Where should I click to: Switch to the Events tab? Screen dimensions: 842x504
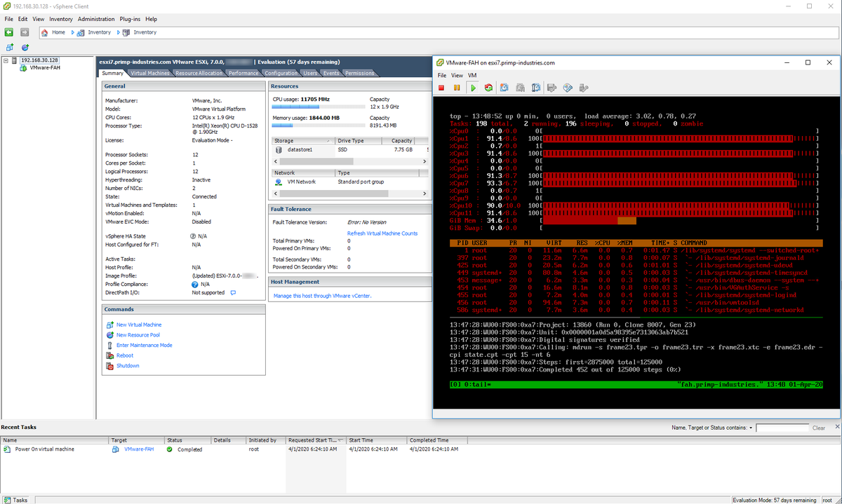click(x=331, y=73)
